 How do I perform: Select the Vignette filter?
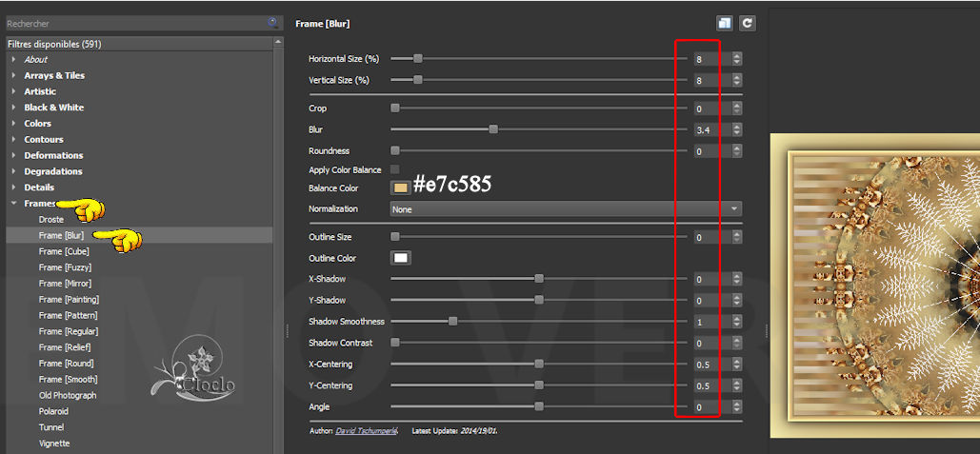(54, 443)
